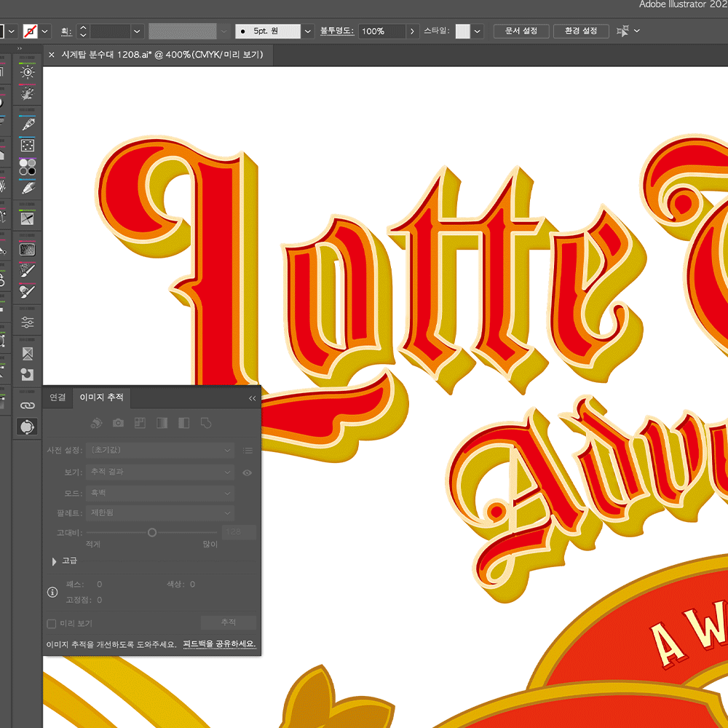The image size is (728, 728).
Task: Open the Transparency hourglass-square panel icon
Action: [x=28, y=353]
